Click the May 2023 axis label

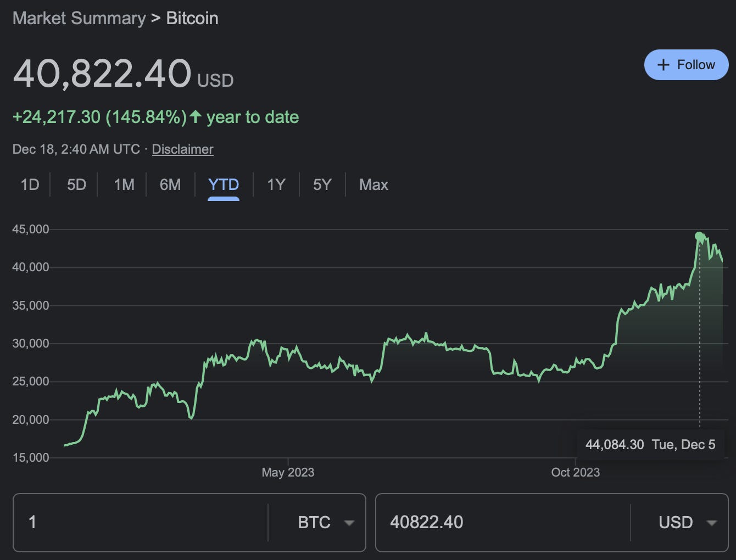[288, 473]
